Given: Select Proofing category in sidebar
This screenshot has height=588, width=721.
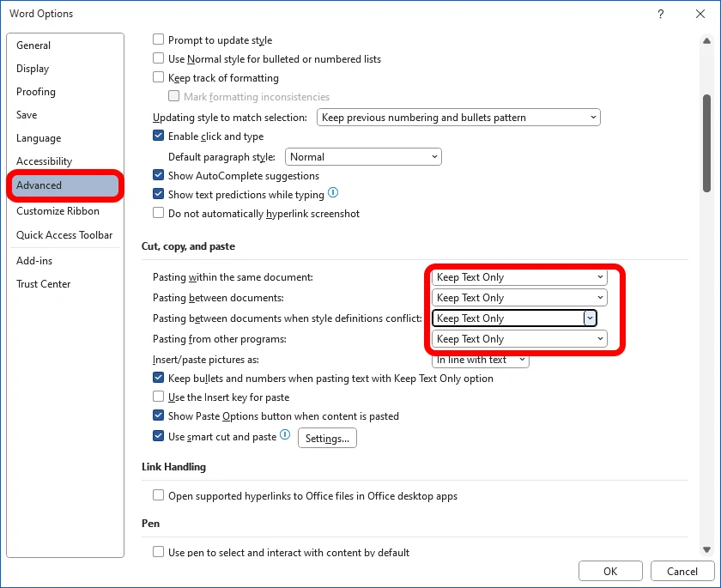Looking at the screenshot, I should tap(36, 92).
